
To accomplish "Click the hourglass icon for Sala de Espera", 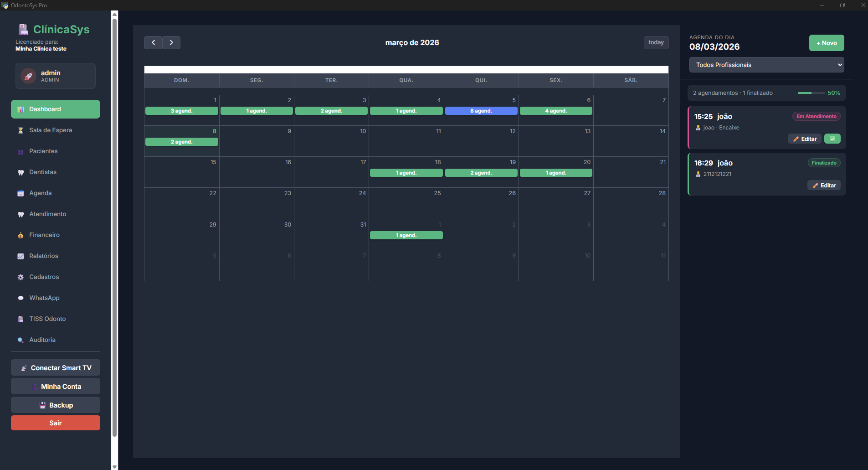I will (x=21, y=130).
